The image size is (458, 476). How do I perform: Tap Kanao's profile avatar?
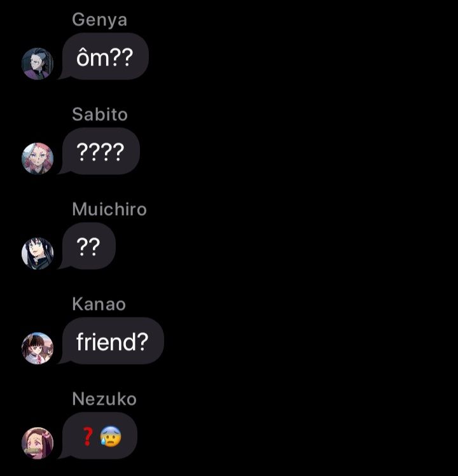click(x=38, y=348)
